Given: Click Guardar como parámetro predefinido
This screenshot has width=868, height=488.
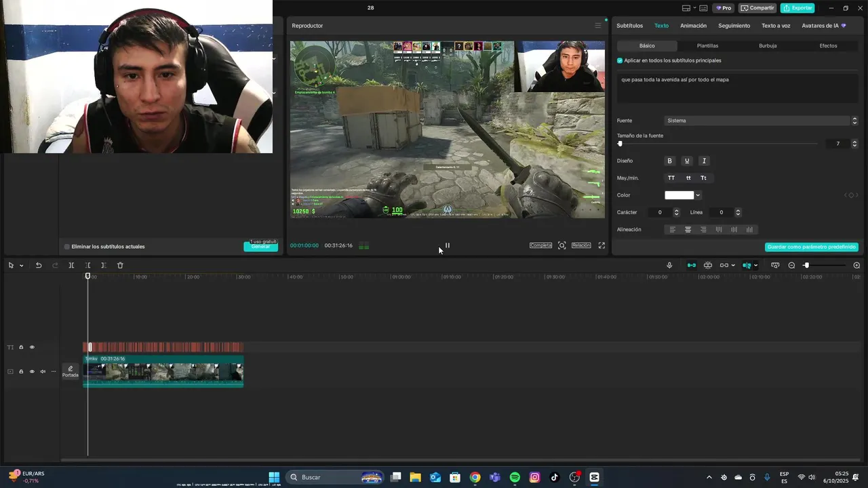Looking at the screenshot, I should pos(812,247).
